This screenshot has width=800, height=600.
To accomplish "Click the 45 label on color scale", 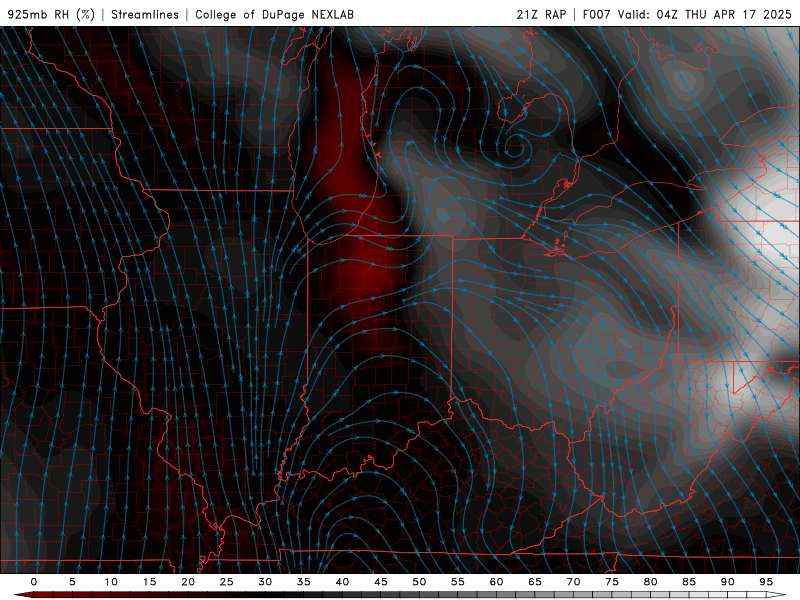I will [381, 582].
